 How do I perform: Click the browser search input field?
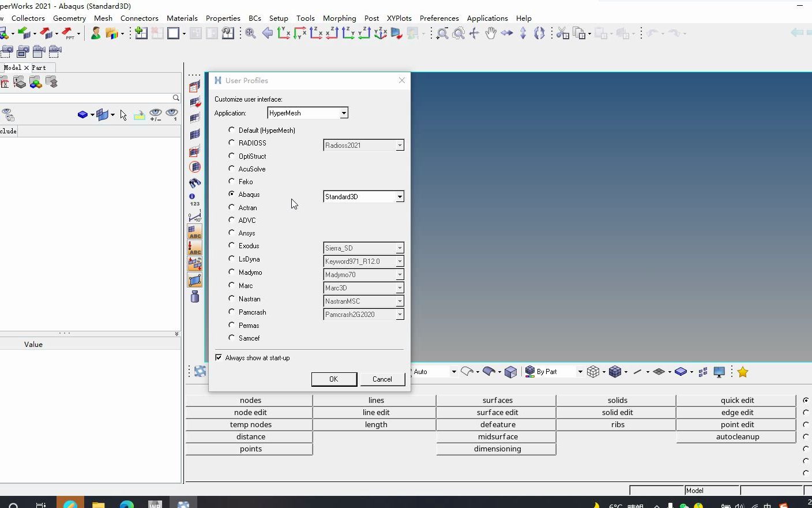point(87,98)
